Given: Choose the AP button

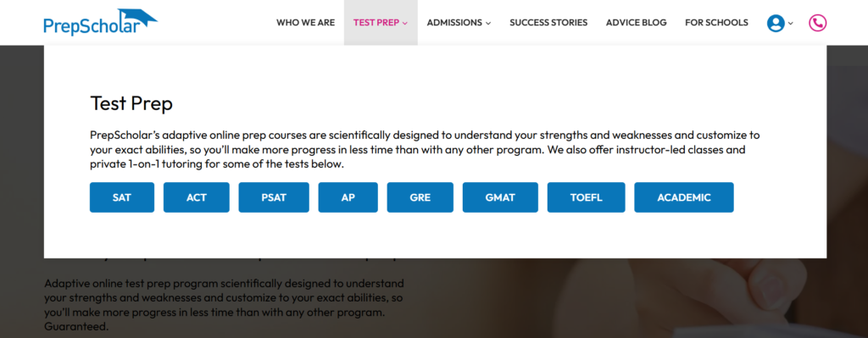Looking at the screenshot, I should (348, 197).
